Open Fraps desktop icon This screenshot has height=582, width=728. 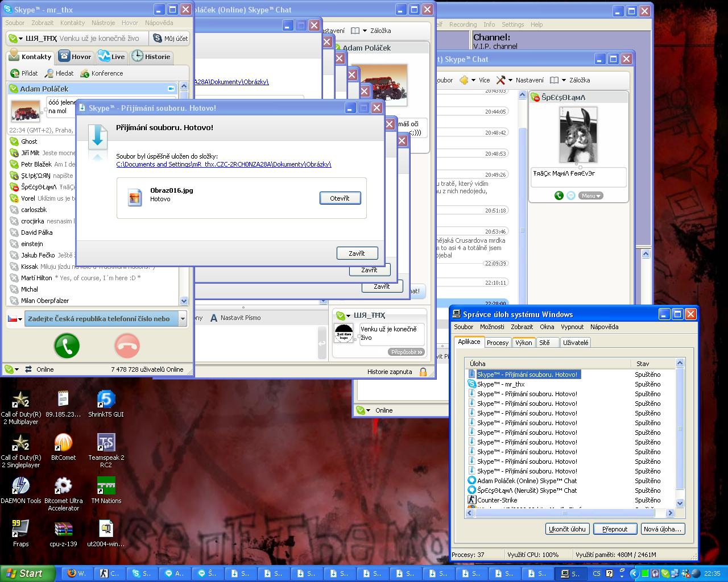click(x=21, y=533)
